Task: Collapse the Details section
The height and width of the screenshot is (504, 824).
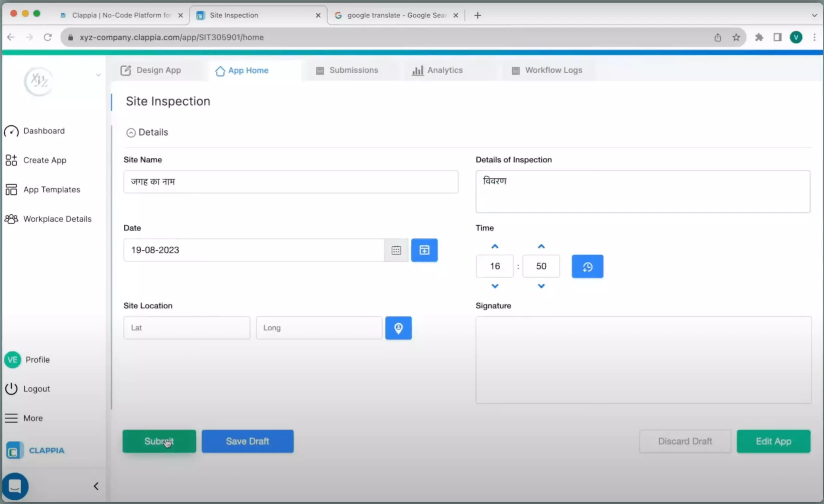Action: (x=131, y=132)
